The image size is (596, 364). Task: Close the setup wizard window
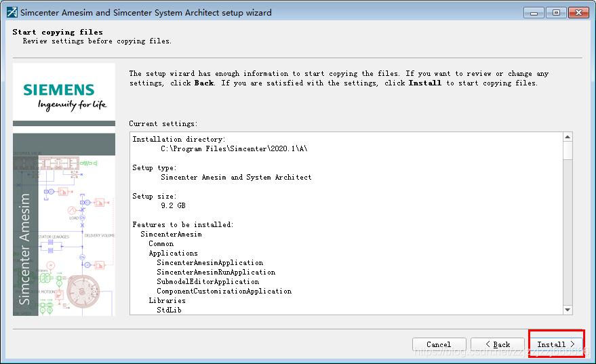578,13
